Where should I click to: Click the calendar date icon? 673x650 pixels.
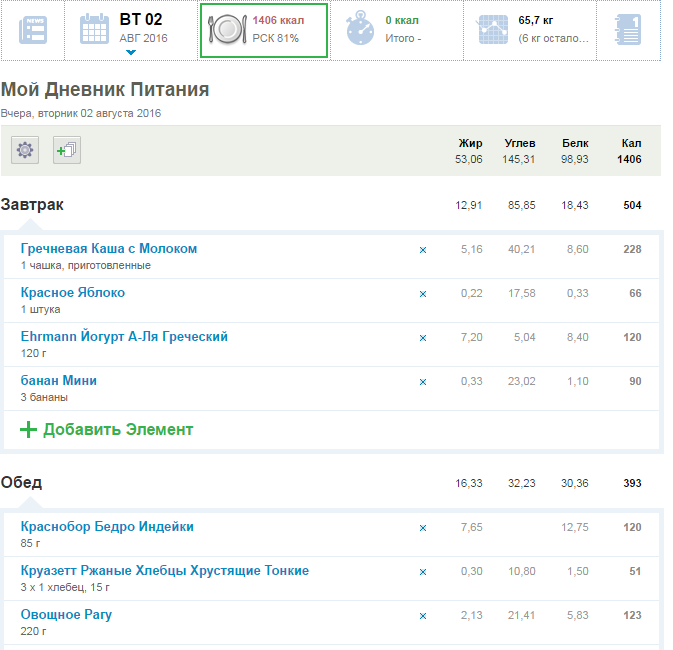(94, 30)
